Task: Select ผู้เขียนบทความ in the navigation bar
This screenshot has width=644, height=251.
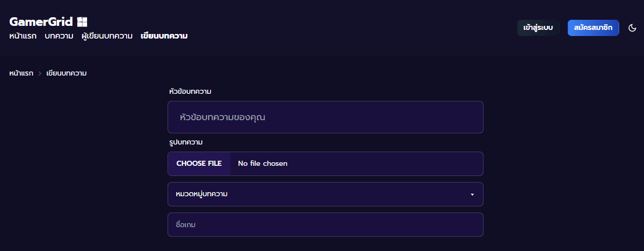Action: (107, 36)
